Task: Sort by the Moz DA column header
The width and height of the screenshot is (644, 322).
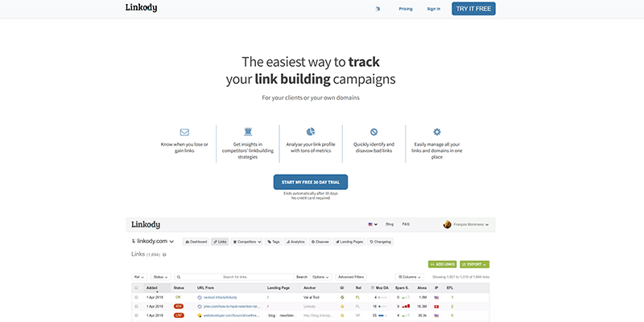Action: (379, 288)
